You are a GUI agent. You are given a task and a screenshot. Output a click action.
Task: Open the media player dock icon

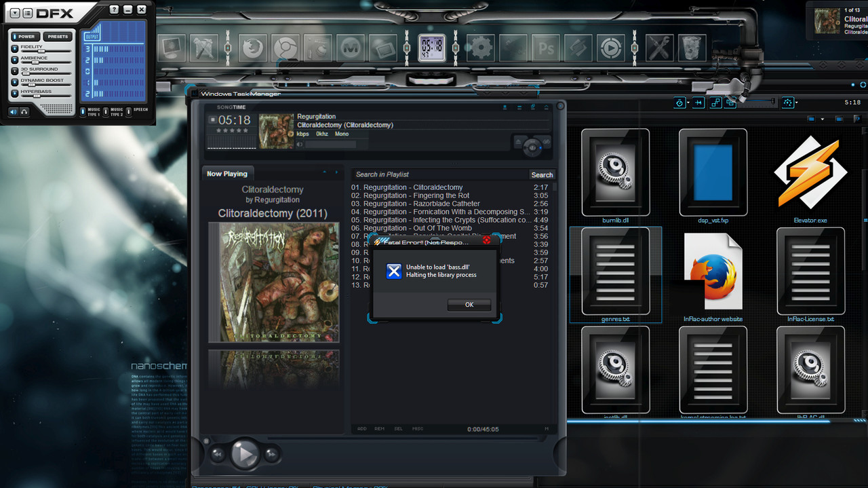[611, 48]
